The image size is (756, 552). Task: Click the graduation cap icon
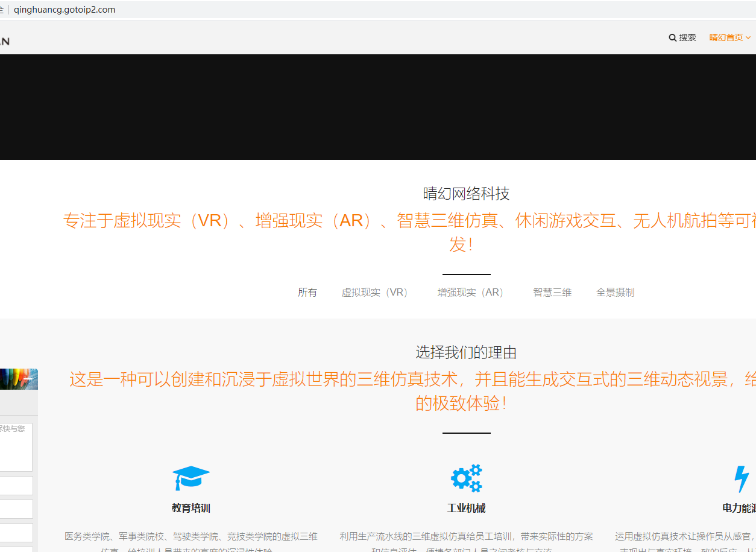[x=191, y=478]
